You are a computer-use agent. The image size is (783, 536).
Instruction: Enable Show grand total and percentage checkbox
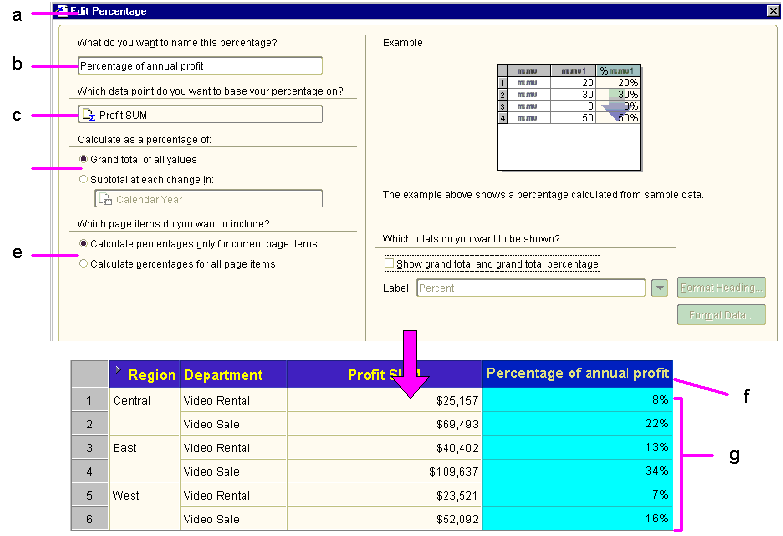389,262
